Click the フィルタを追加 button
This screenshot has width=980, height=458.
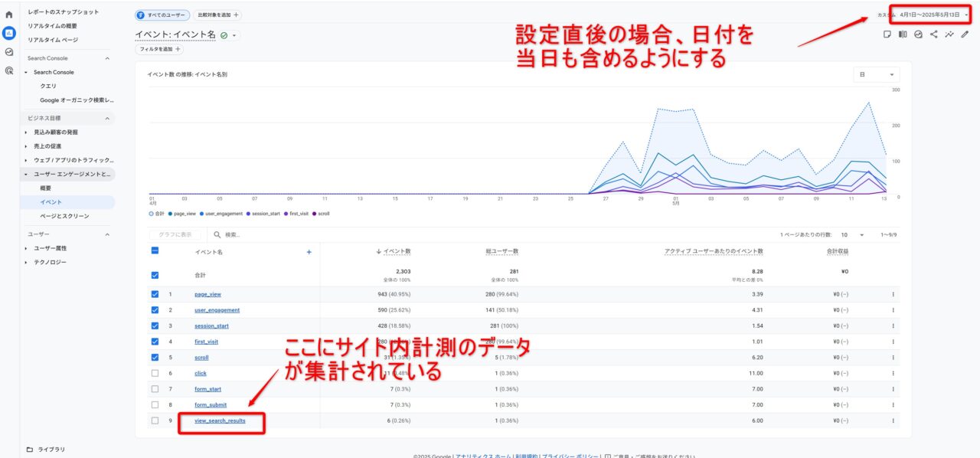point(160,49)
